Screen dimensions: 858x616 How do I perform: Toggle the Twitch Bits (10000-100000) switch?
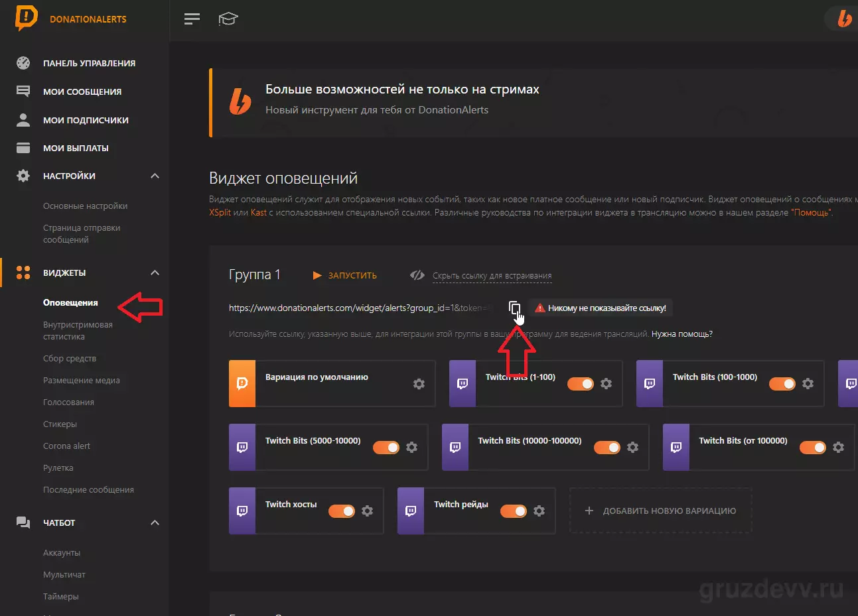coord(607,447)
